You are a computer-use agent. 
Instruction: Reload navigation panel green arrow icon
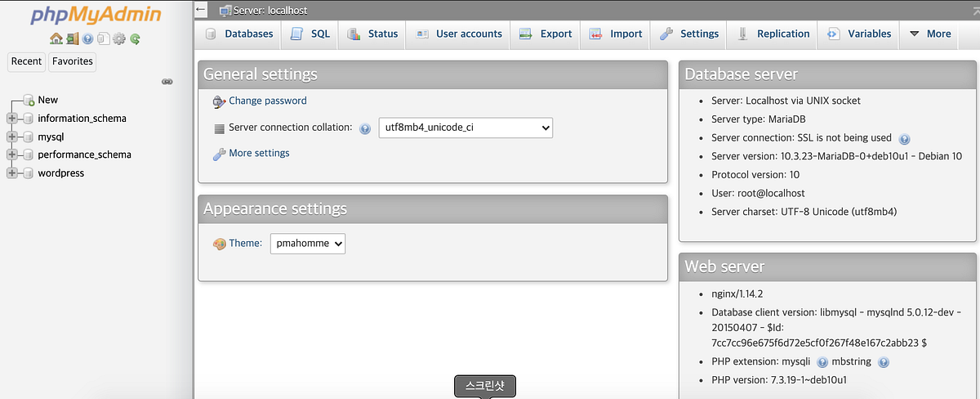[x=135, y=38]
